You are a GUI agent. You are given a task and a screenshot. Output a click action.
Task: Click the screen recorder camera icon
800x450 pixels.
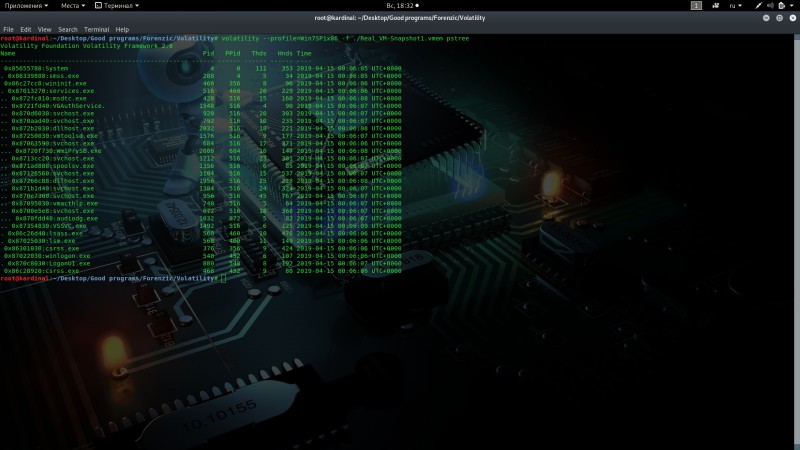[x=715, y=6]
